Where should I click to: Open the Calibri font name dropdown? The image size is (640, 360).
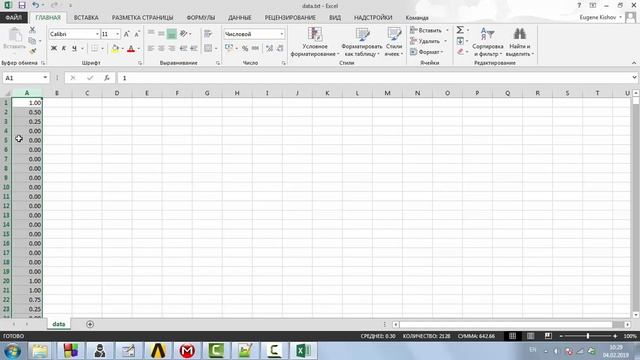pyautogui.click(x=97, y=34)
